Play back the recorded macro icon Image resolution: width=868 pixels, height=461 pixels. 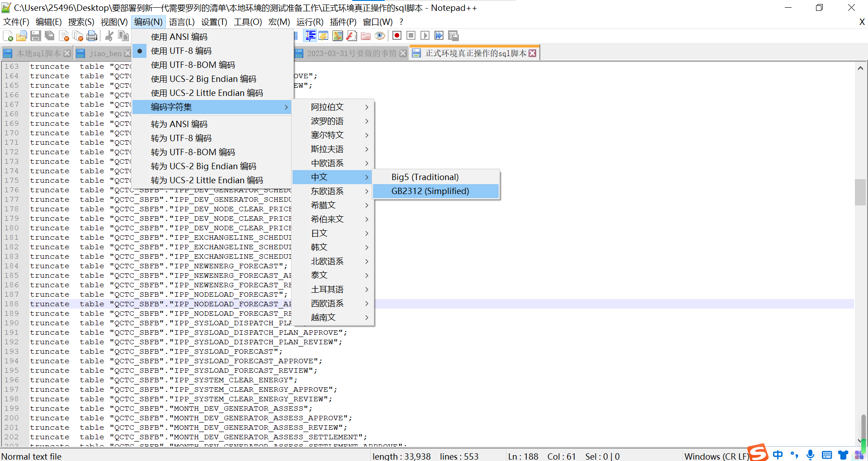(425, 36)
